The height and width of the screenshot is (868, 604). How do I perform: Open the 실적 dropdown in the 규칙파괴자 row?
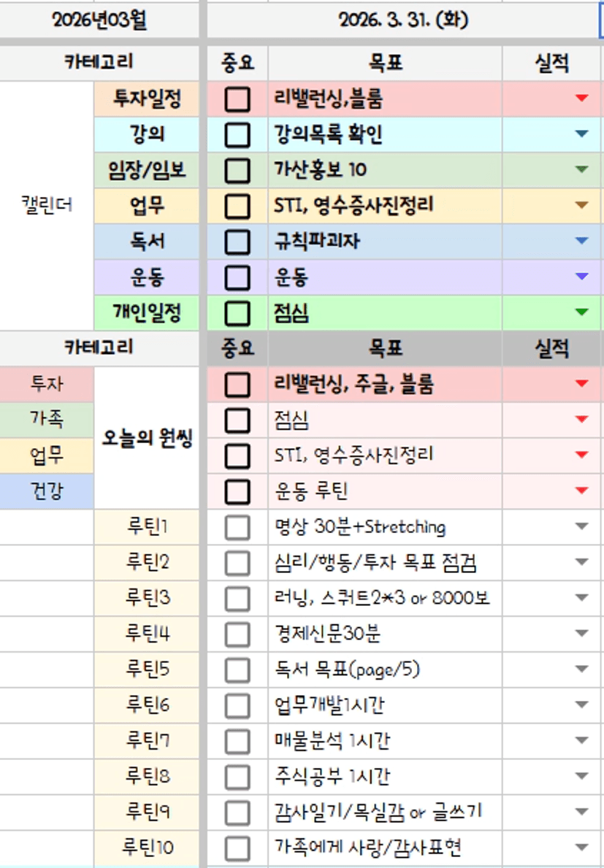click(581, 240)
